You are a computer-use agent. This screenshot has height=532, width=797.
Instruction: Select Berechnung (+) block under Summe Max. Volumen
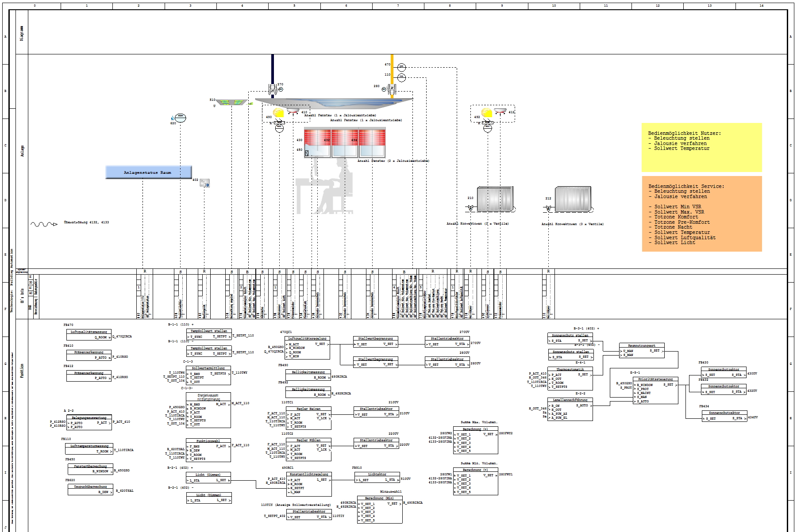[x=475, y=440]
